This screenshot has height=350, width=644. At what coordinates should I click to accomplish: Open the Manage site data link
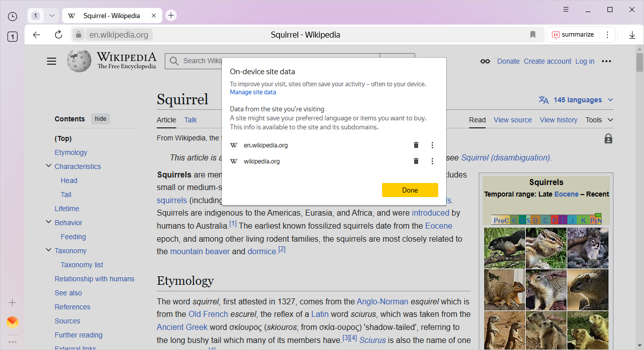[253, 92]
